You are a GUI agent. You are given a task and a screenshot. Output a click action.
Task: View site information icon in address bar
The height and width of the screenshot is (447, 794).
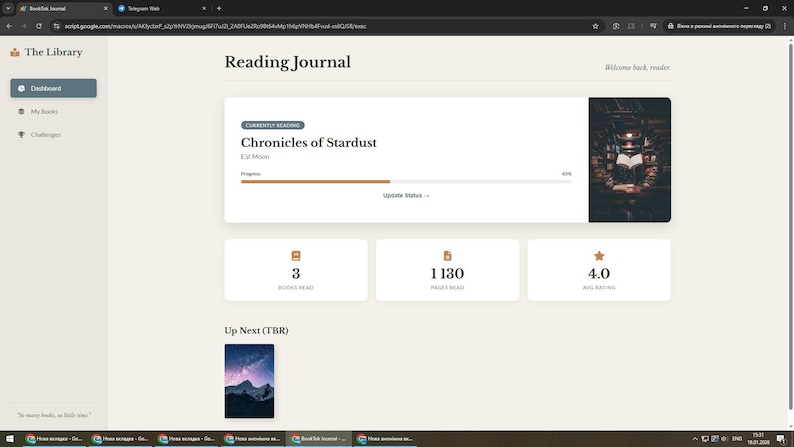click(x=57, y=26)
